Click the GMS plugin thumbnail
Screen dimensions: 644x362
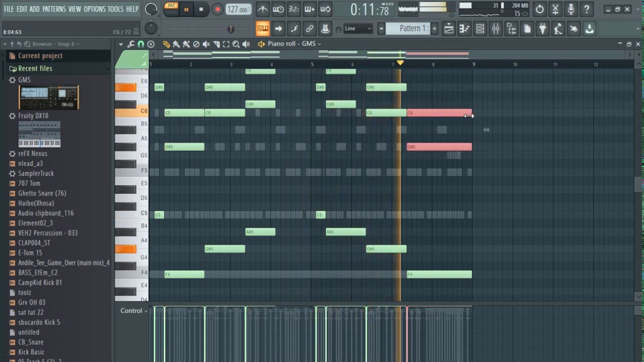pyautogui.click(x=49, y=98)
